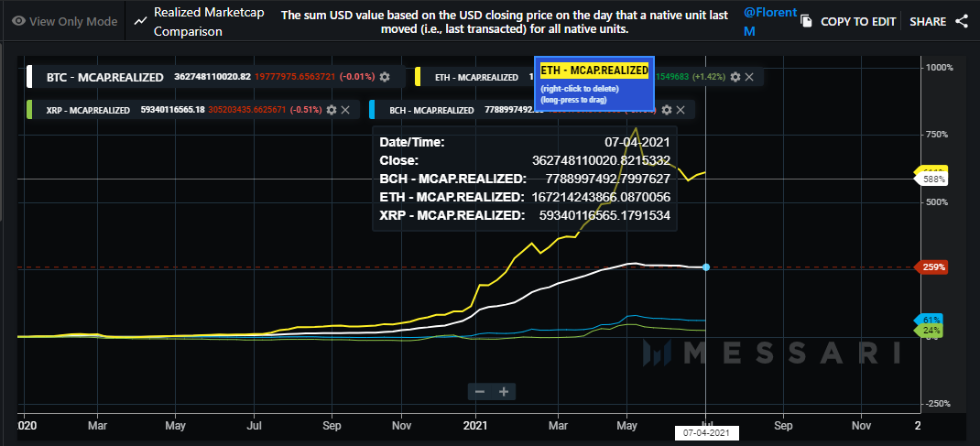Select the XRP - MCAP.REALIZED legend label
980x446 pixels.
[88, 110]
